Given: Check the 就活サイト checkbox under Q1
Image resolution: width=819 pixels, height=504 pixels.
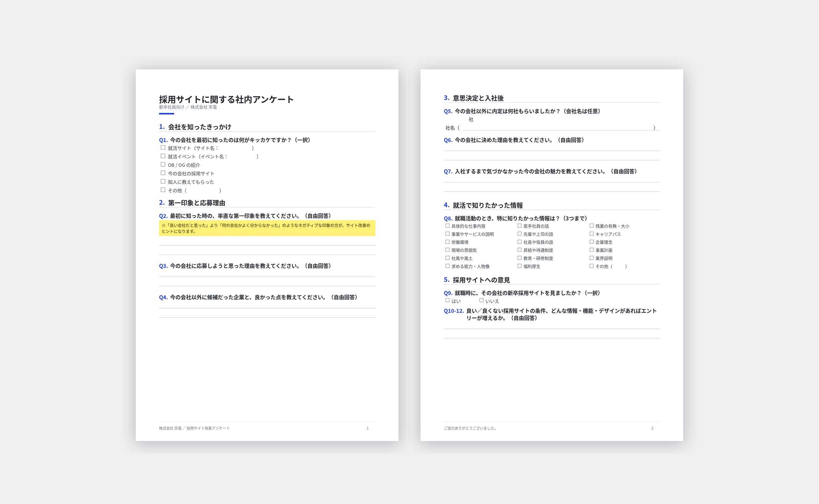Looking at the screenshot, I should click(163, 148).
